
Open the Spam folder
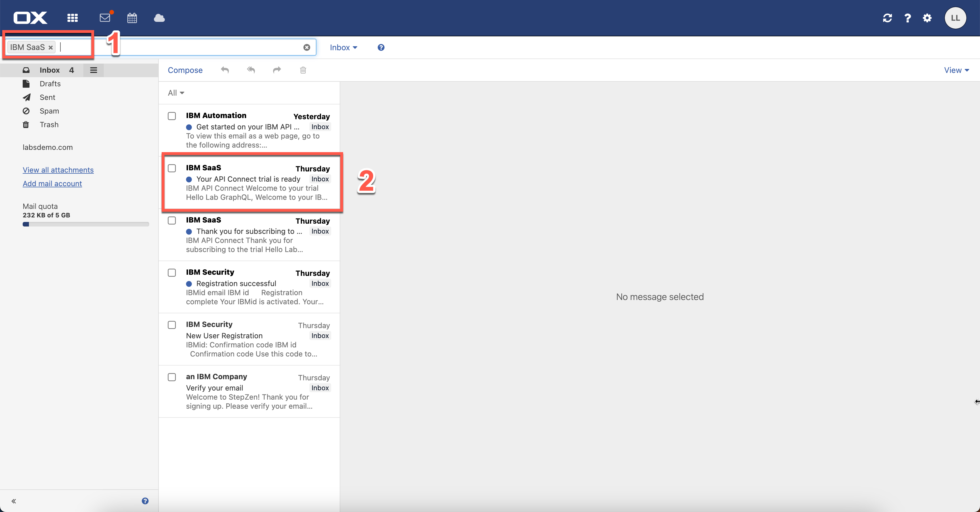[49, 111]
